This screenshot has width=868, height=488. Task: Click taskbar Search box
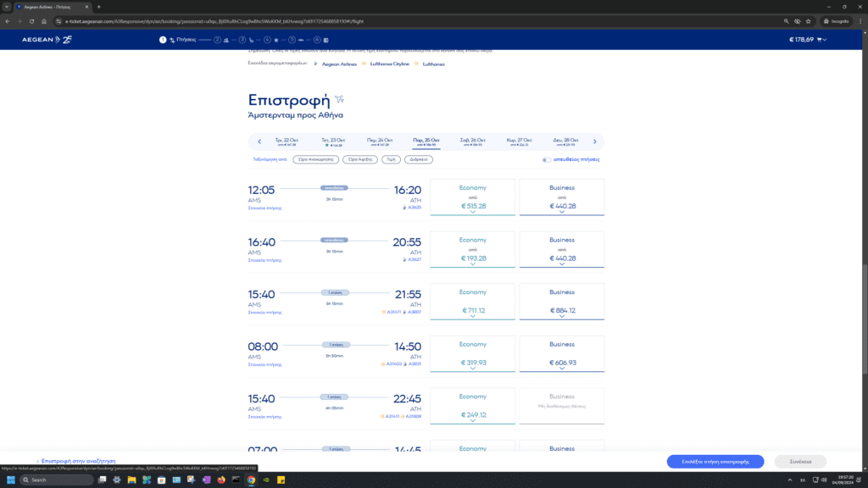[x=57, y=480]
